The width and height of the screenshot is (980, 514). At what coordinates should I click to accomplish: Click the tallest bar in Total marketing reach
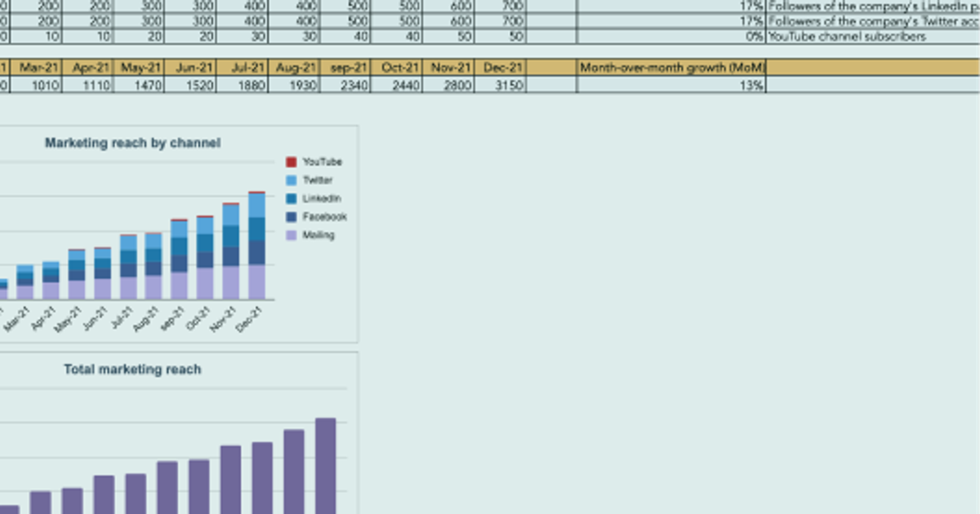(x=326, y=465)
